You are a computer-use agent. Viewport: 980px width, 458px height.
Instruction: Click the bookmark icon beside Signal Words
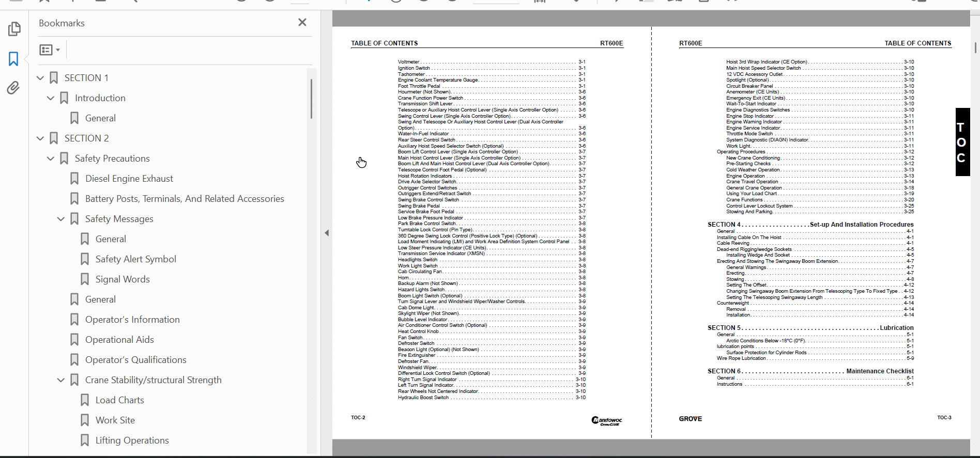click(85, 279)
